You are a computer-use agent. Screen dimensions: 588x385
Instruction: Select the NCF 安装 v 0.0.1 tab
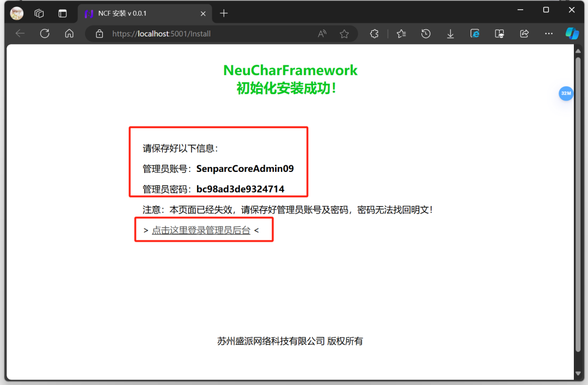[x=144, y=14]
